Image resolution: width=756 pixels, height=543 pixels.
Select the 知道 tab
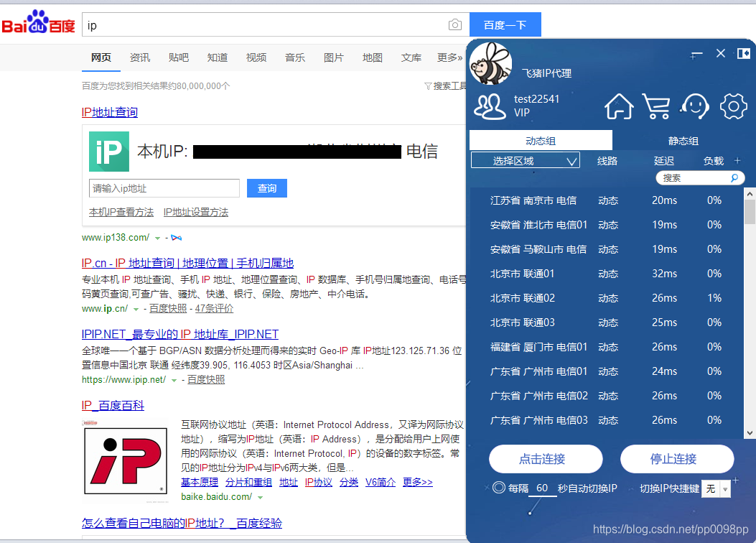(x=218, y=57)
